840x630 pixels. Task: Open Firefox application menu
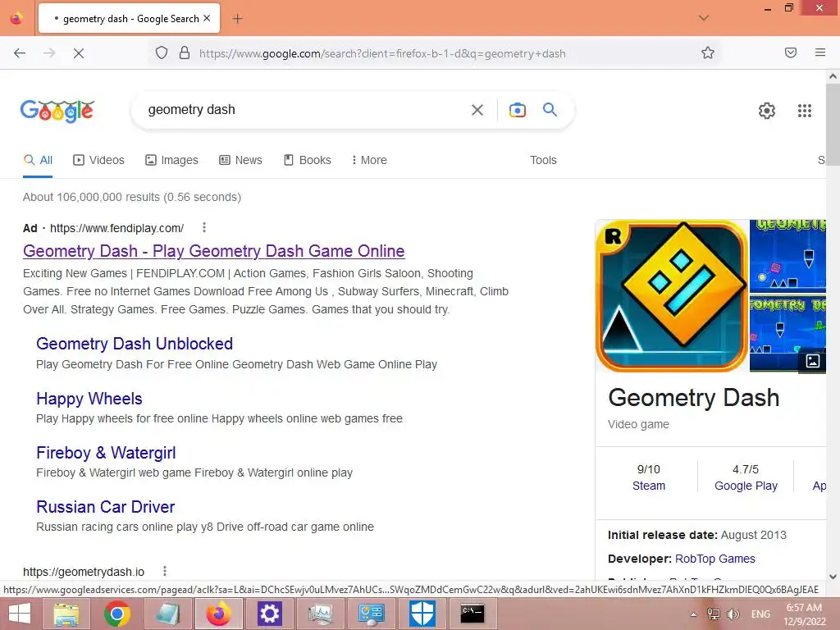[820, 52]
